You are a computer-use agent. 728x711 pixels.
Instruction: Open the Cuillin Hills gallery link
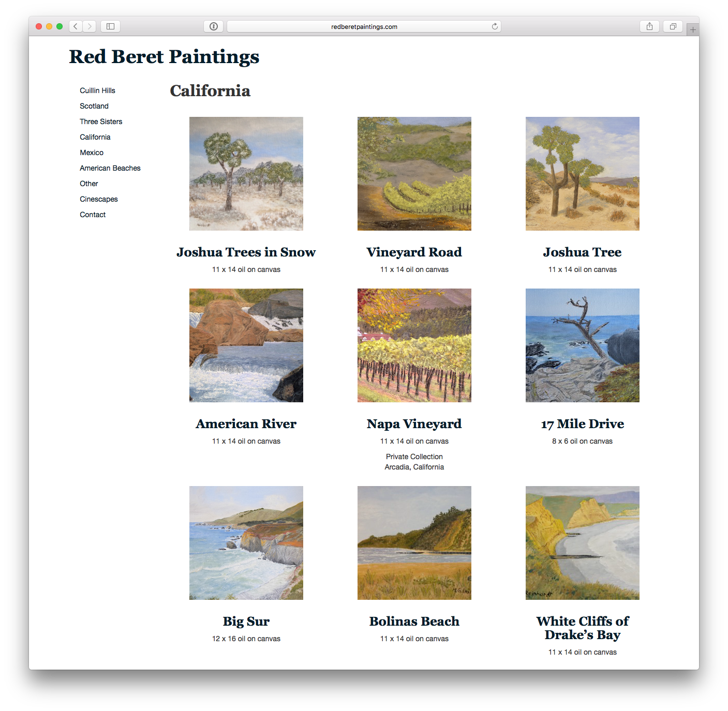click(x=97, y=90)
